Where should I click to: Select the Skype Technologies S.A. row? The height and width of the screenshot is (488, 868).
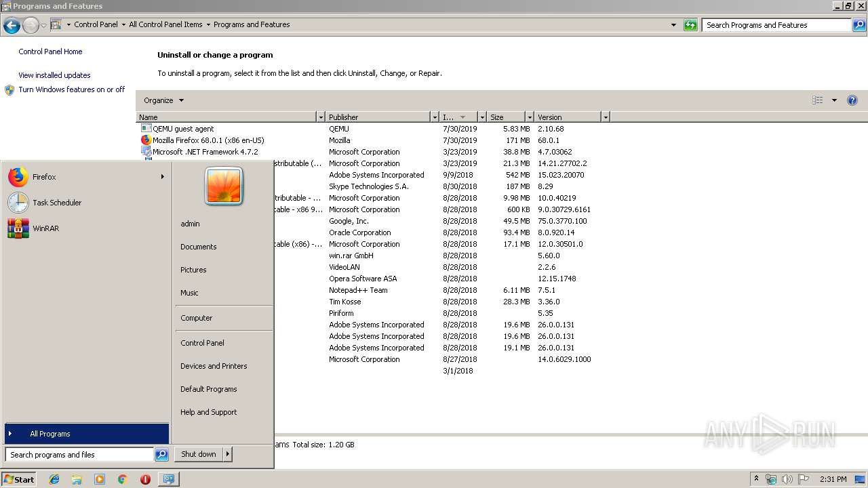pyautogui.click(x=369, y=186)
